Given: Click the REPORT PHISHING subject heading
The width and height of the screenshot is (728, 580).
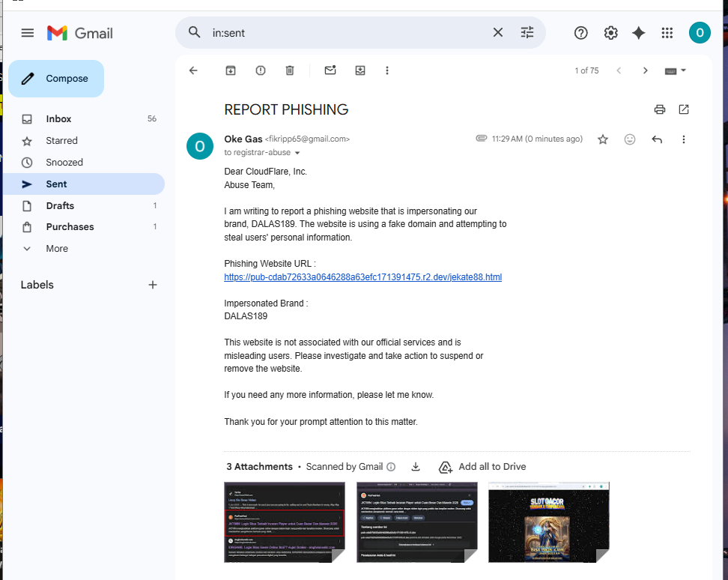Looking at the screenshot, I should pyautogui.click(x=286, y=109).
